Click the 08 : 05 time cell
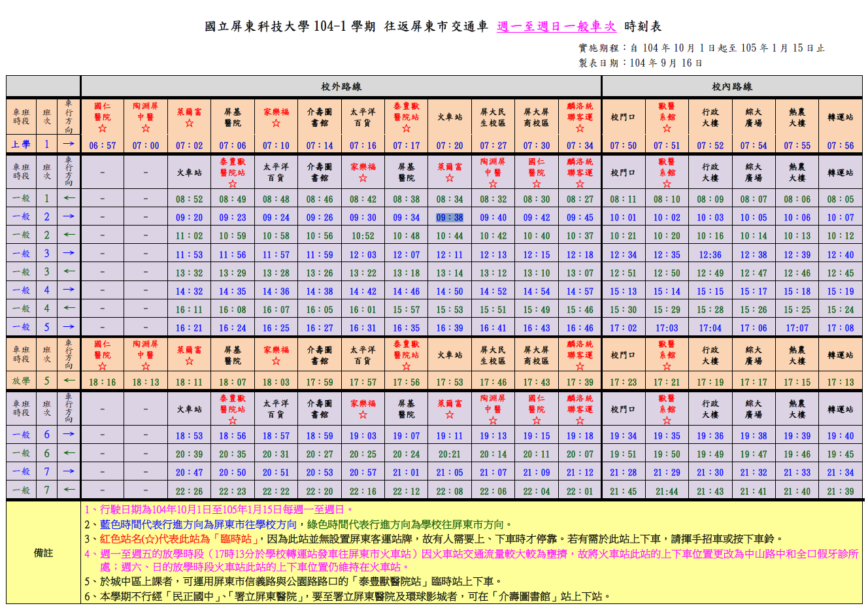The image size is (868, 608). click(841, 199)
